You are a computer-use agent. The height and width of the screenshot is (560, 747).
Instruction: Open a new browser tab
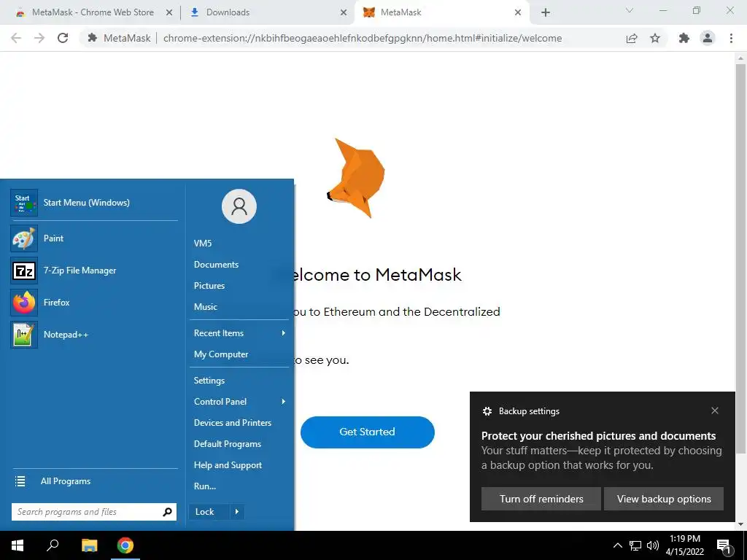click(x=546, y=12)
